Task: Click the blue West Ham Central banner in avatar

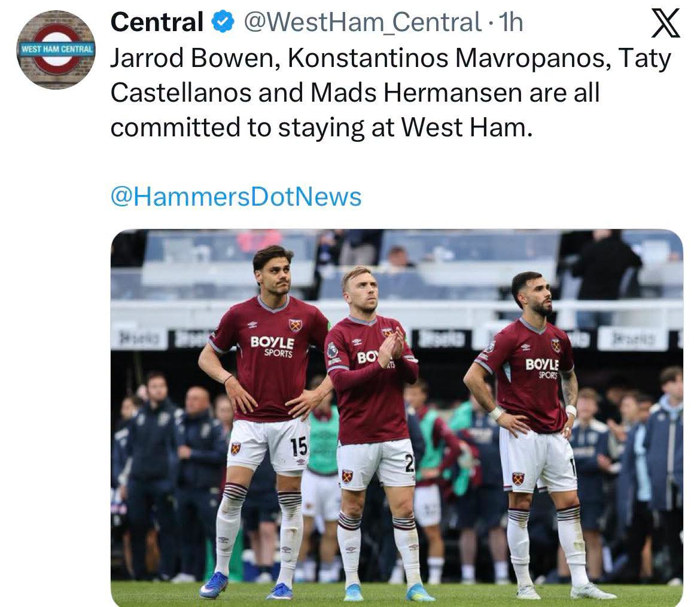Action: coord(56,49)
